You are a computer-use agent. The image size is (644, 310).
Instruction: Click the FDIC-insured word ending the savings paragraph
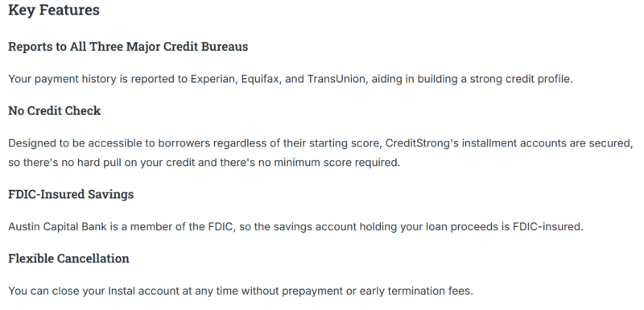pyautogui.click(x=547, y=226)
